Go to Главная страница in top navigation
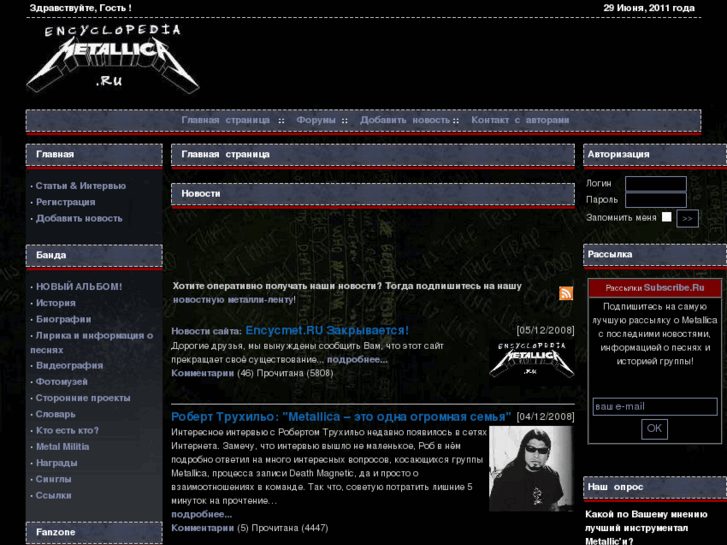The height and width of the screenshot is (545, 727). [225, 120]
